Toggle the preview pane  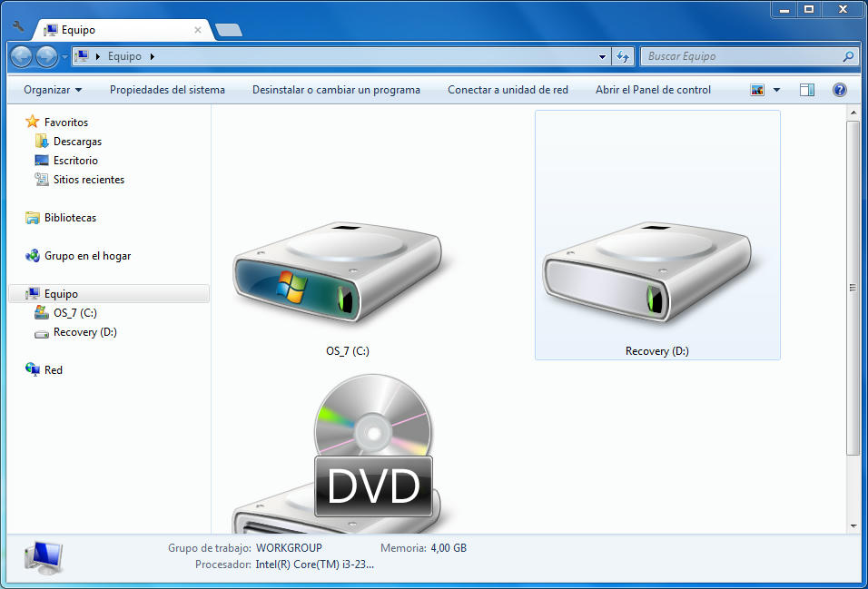tap(807, 90)
